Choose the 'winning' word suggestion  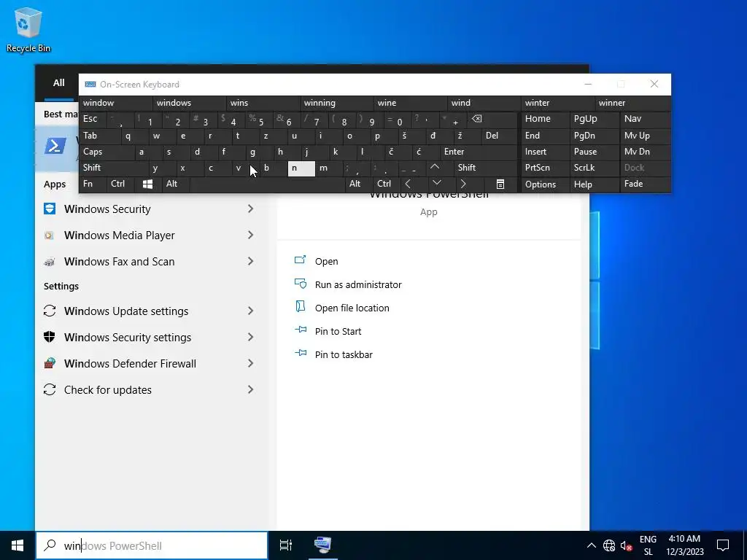point(337,103)
